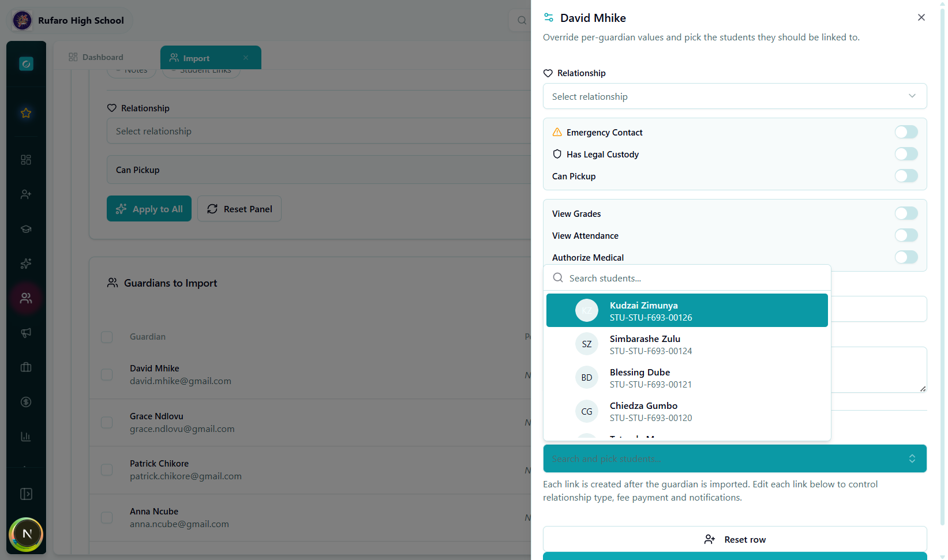Click the briefcase icon in sidebar

[x=26, y=367]
